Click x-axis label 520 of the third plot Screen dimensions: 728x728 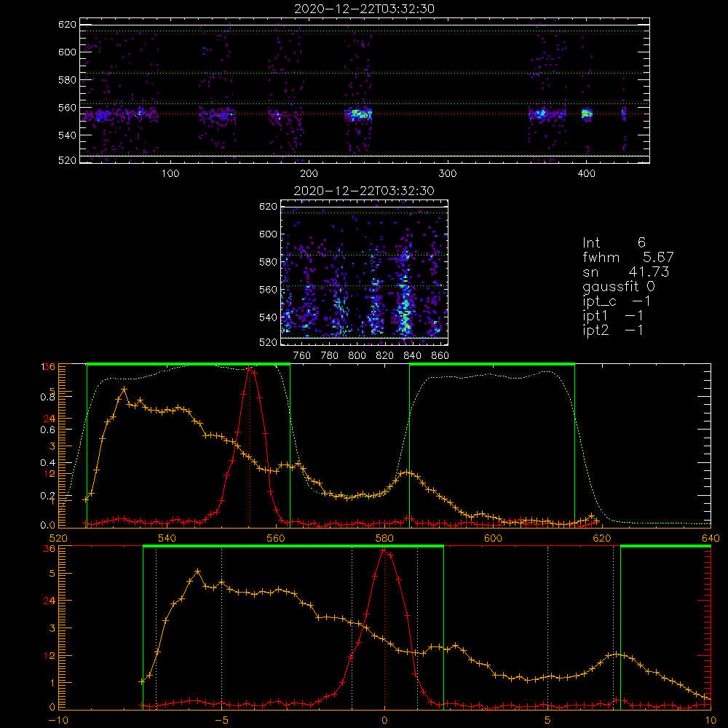click(x=58, y=539)
